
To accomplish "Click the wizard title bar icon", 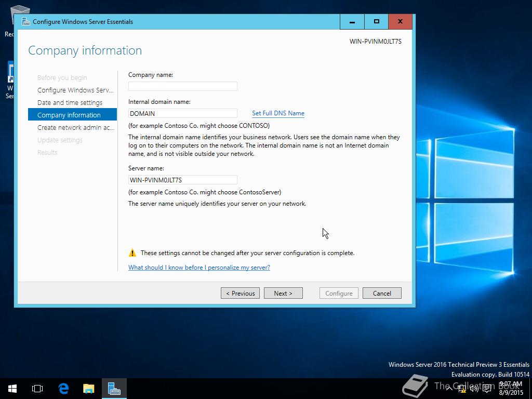I will 26,22.
